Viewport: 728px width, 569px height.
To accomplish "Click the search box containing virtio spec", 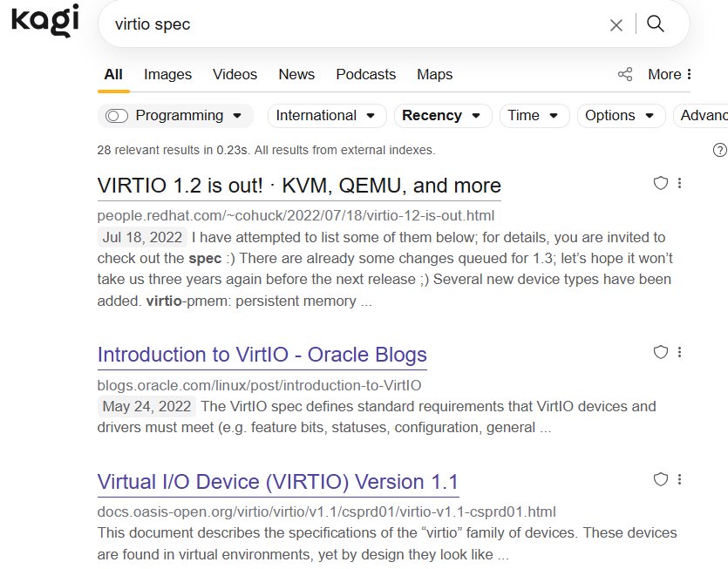I will pyautogui.click(x=349, y=24).
